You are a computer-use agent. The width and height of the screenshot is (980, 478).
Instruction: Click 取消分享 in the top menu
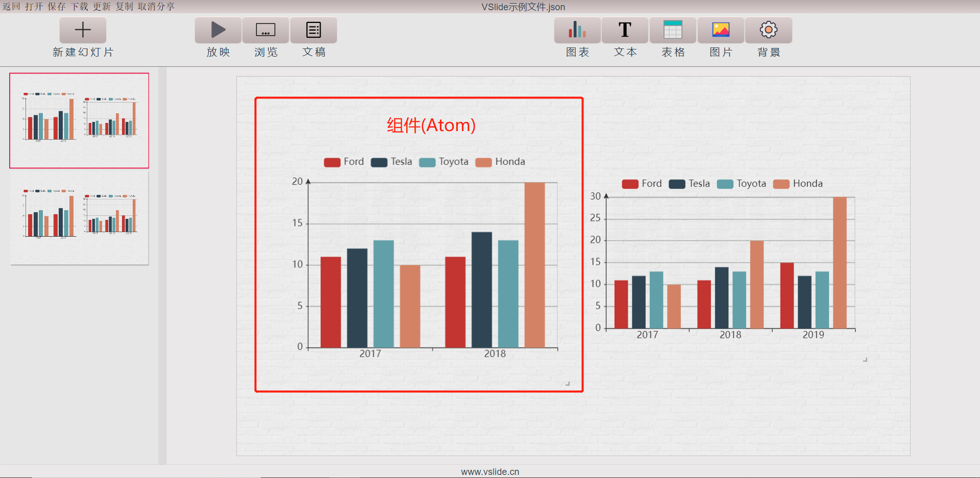click(x=156, y=7)
